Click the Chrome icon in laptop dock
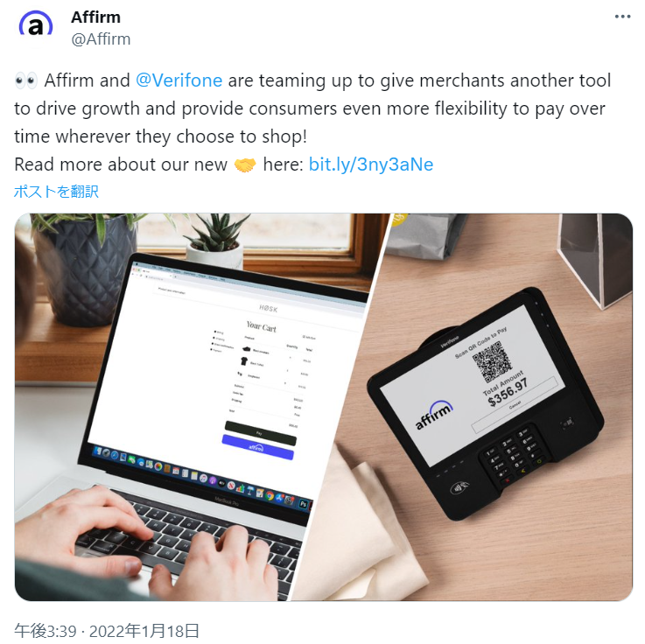The image size is (645, 644). tap(270, 495)
